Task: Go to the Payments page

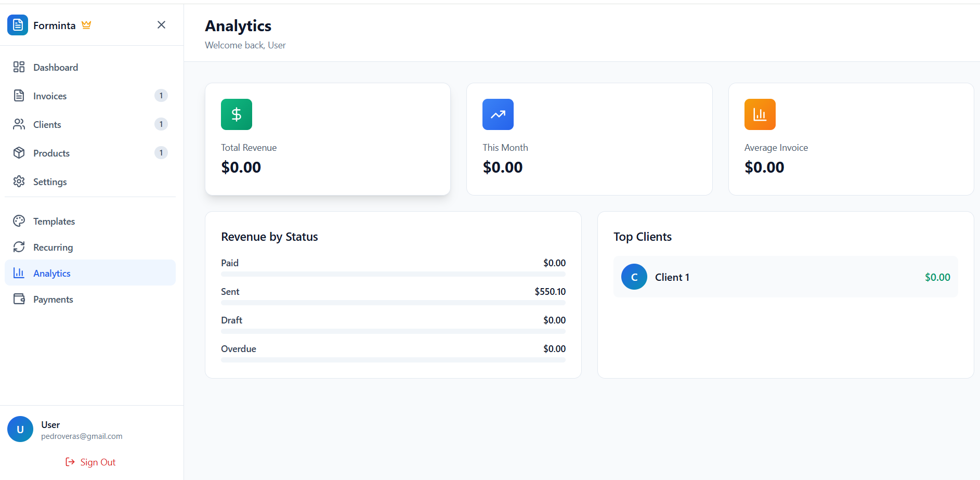Action: [x=90, y=299]
